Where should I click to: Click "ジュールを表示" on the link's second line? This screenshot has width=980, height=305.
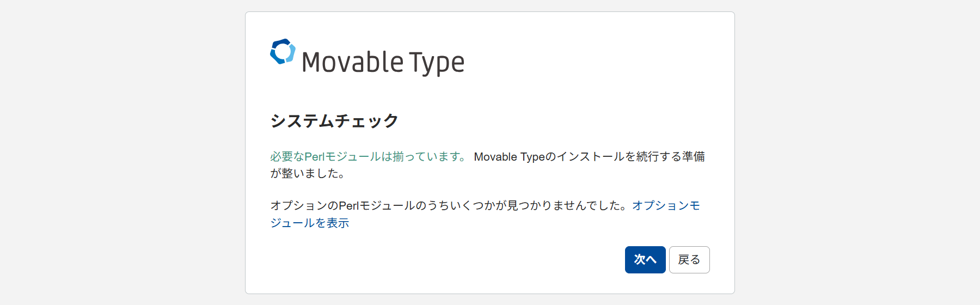tap(309, 223)
